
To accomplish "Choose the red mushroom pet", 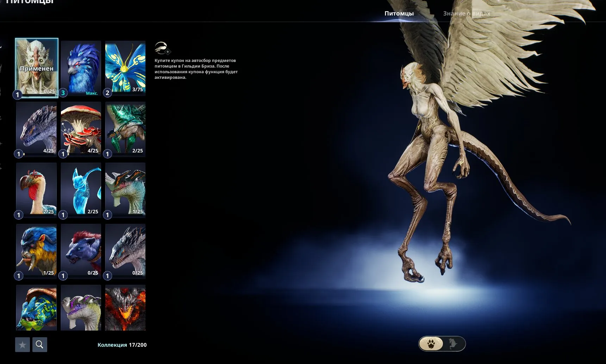I will pos(81,129).
